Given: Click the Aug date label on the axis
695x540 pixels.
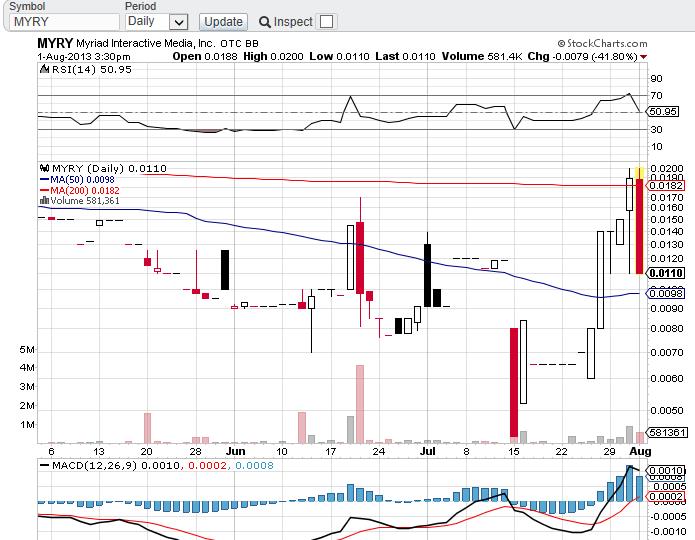Looking at the screenshot, I should [641, 451].
